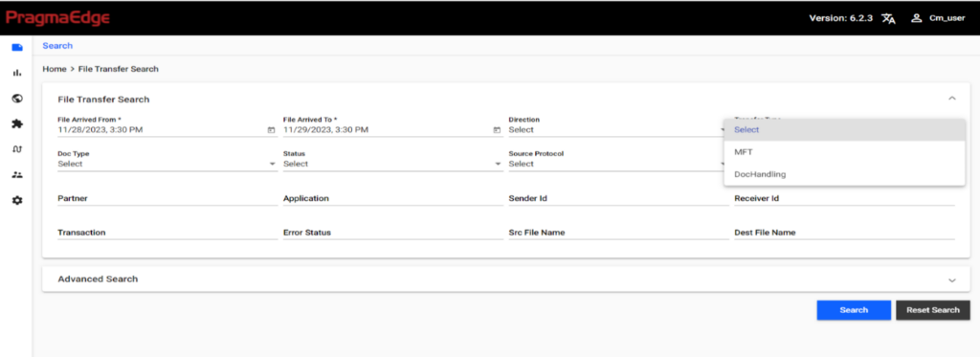
Task: Click the language translate icon
Action: point(888,18)
